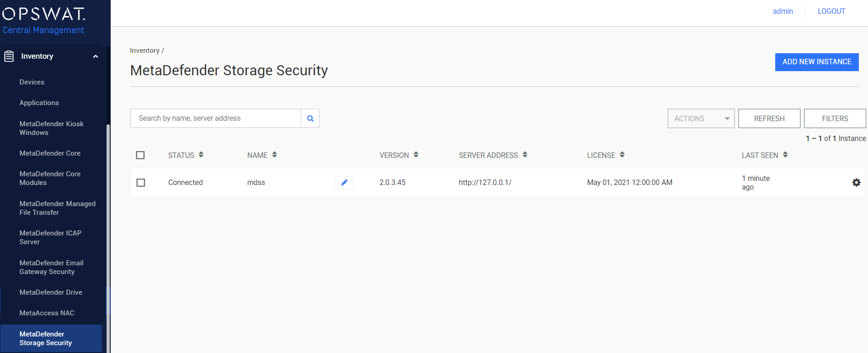The image size is (868, 353).
Task: Open MetaDefender ICAP Server
Action: 51,237
